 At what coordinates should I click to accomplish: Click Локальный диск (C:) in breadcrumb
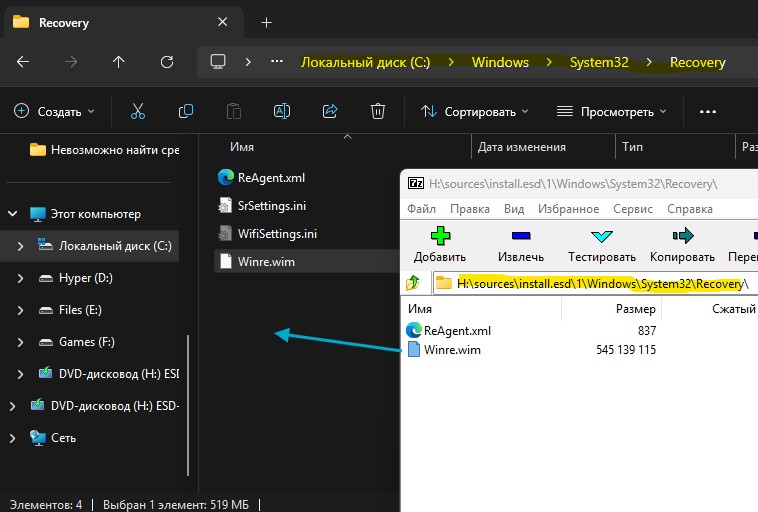point(365,62)
